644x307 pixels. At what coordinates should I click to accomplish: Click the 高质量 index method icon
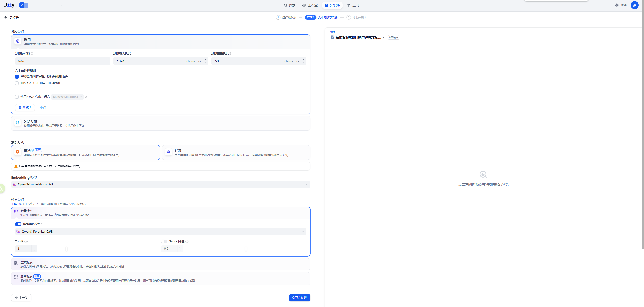click(x=18, y=152)
